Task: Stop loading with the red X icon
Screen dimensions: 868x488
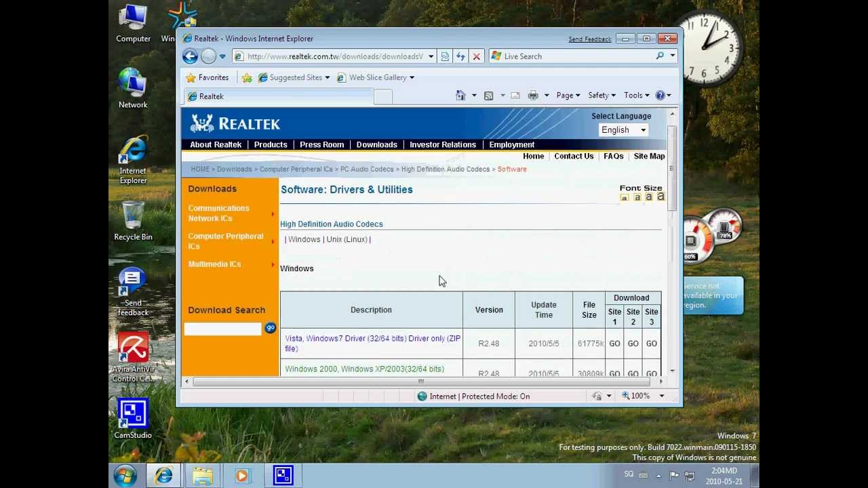Action: [476, 56]
